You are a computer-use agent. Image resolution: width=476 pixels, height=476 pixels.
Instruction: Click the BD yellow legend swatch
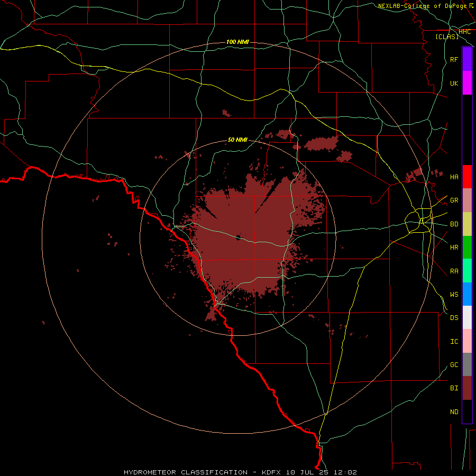467,224
